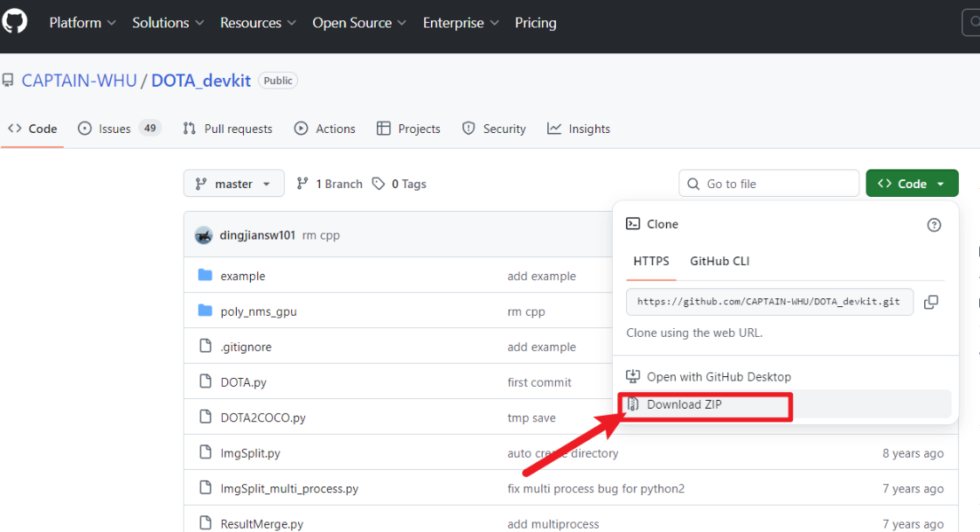The width and height of the screenshot is (980, 532).
Task: Click the Public visibility badge
Action: (x=278, y=80)
